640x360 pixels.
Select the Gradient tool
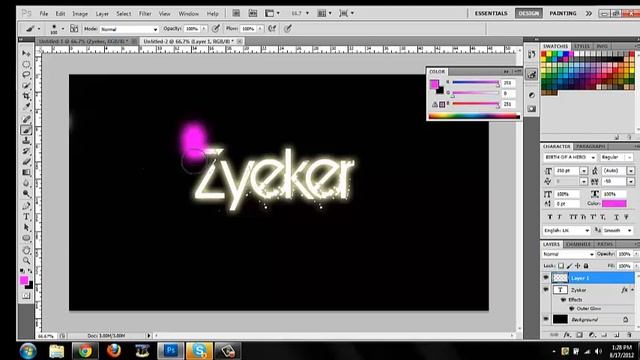[x=26, y=172]
